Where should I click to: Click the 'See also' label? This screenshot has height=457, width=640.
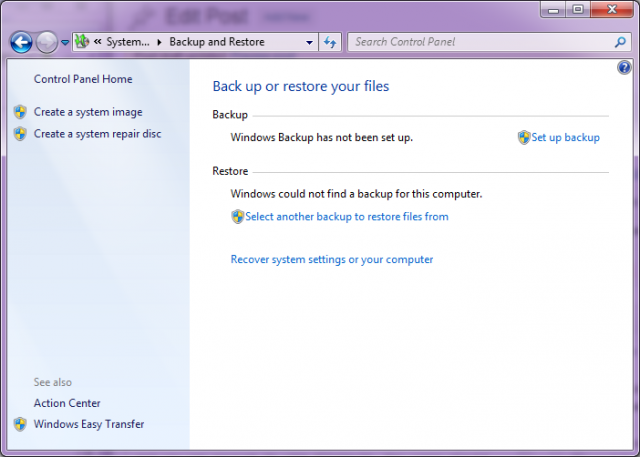click(x=53, y=382)
